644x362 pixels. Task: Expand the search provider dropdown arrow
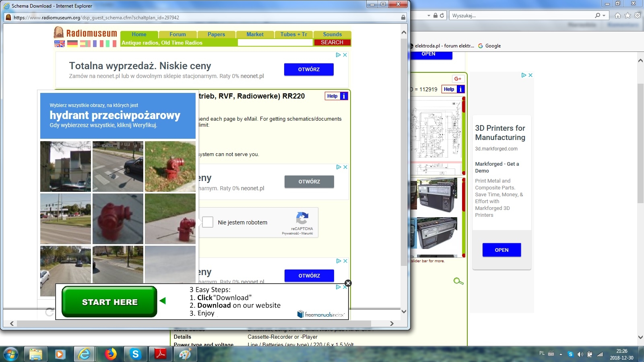click(x=604, y=16)
